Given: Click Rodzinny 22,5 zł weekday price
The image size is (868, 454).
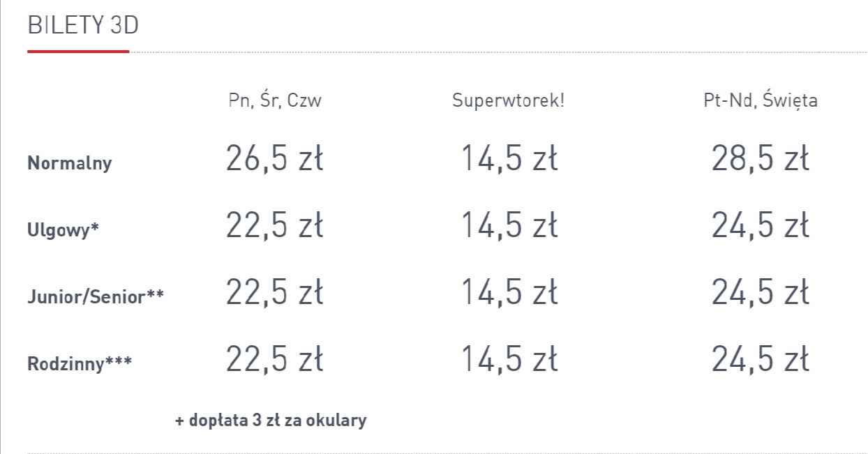Looking at the screenshot, I should (275, 359).
